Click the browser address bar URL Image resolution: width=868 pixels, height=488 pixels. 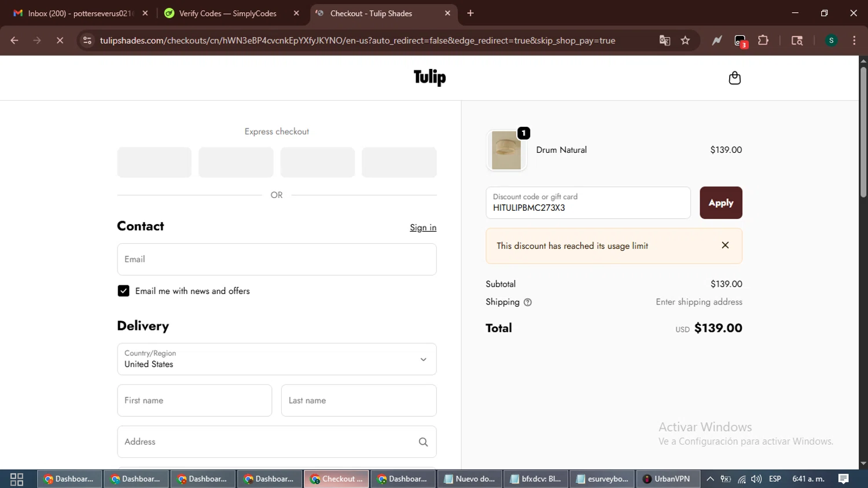coord(357,41)
